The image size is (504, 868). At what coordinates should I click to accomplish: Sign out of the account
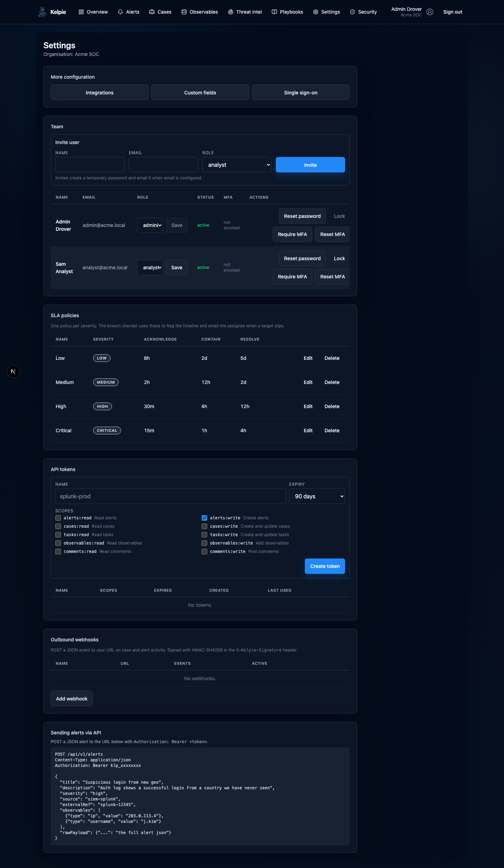click(x=453, y=12)
